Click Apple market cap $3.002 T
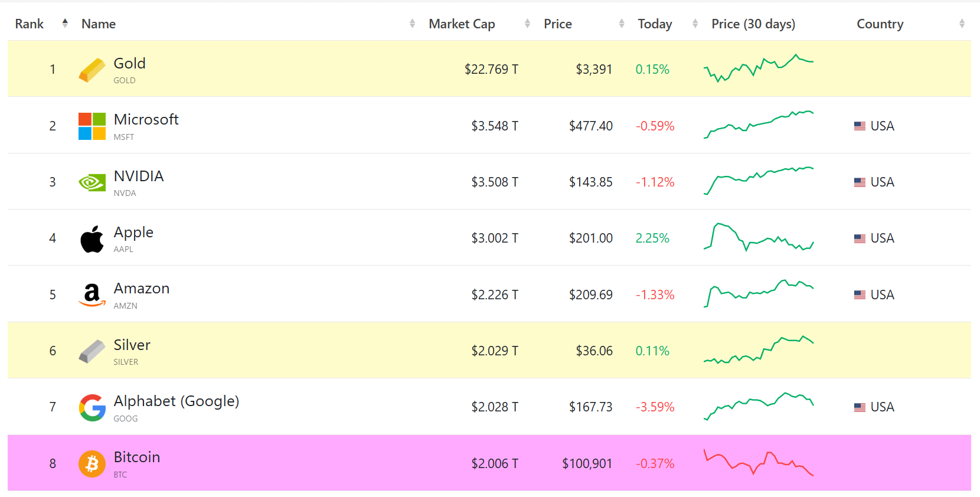The height and width of the screenshot is (497, 980). point(495,238)
